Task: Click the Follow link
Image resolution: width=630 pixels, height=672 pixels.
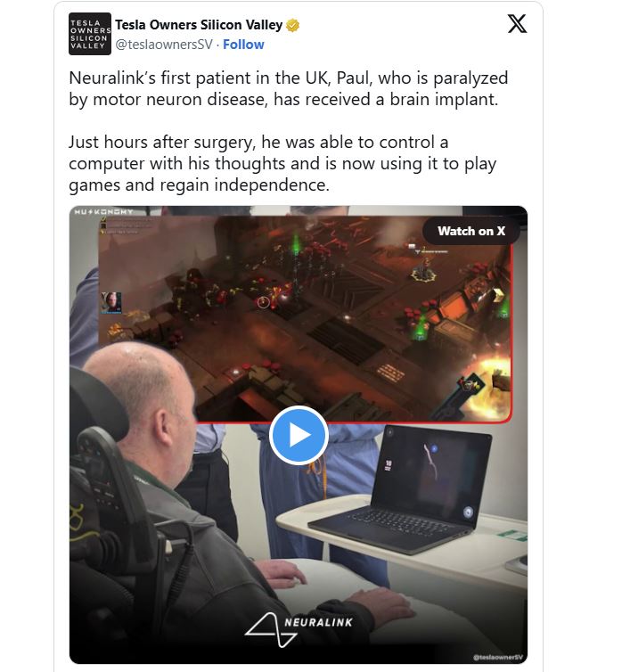Action: click(243, 45)
